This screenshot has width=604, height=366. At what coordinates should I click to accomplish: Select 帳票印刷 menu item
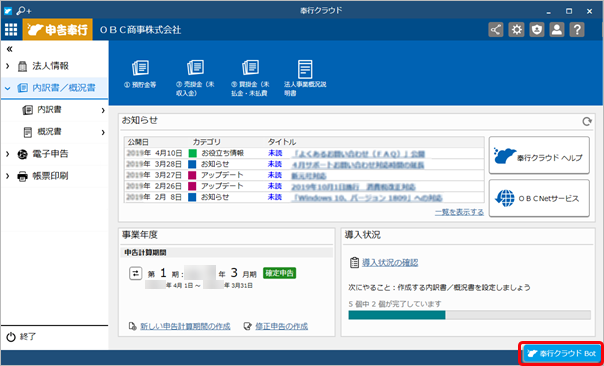pos(54,176)
